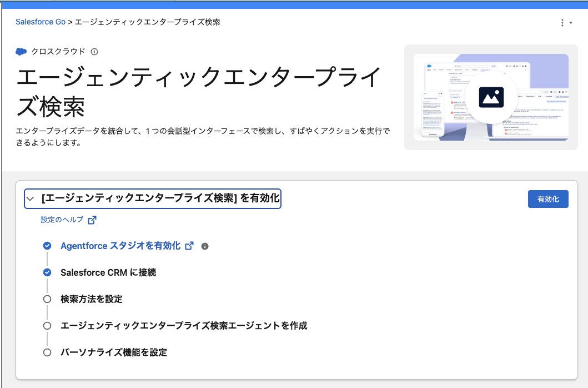This screenshot has width=588, height=388.
Task: Click the completed checkmark for Agentforce スタジオを有効化
Action: click(x=47, y=246)
